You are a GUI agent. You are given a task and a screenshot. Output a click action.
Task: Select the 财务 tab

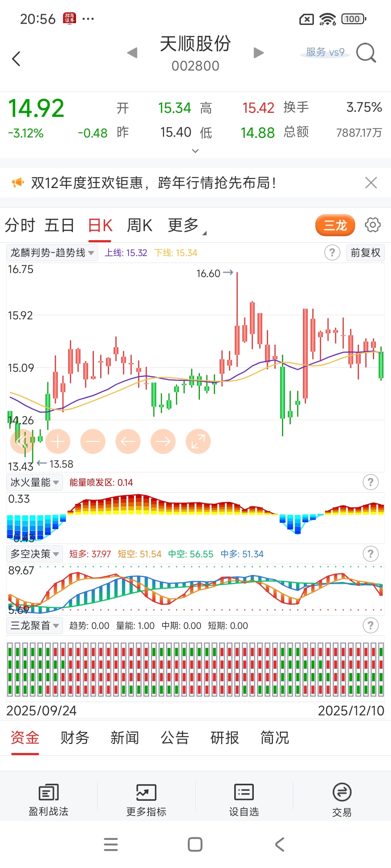pos(75,738)
